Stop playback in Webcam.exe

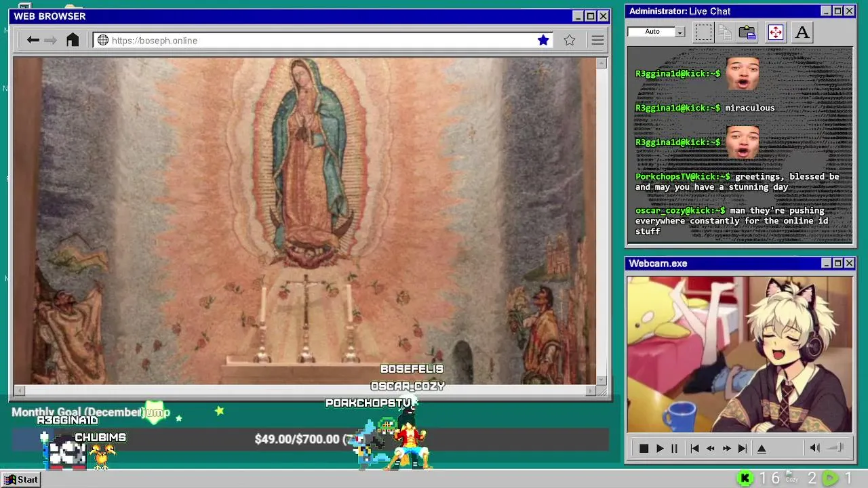pos(644,448)
